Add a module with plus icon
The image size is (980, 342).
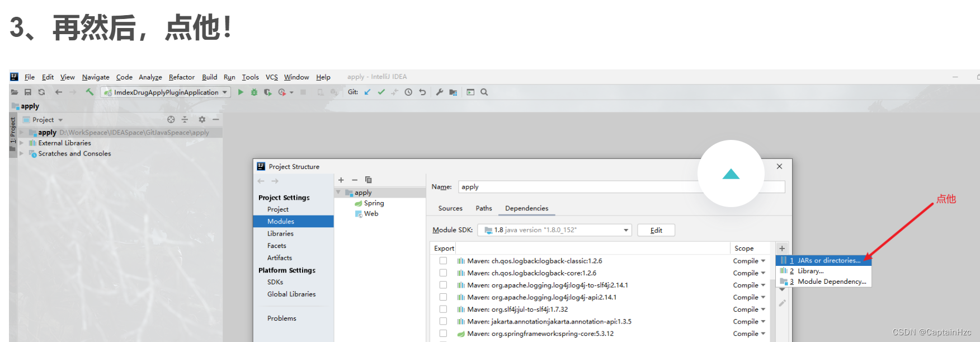point(341,180)
